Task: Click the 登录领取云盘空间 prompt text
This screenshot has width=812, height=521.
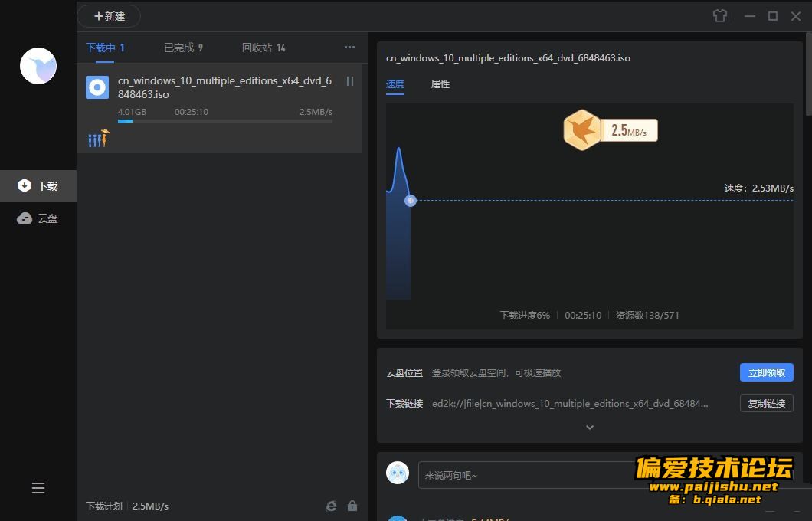Action: coord(496,373)
